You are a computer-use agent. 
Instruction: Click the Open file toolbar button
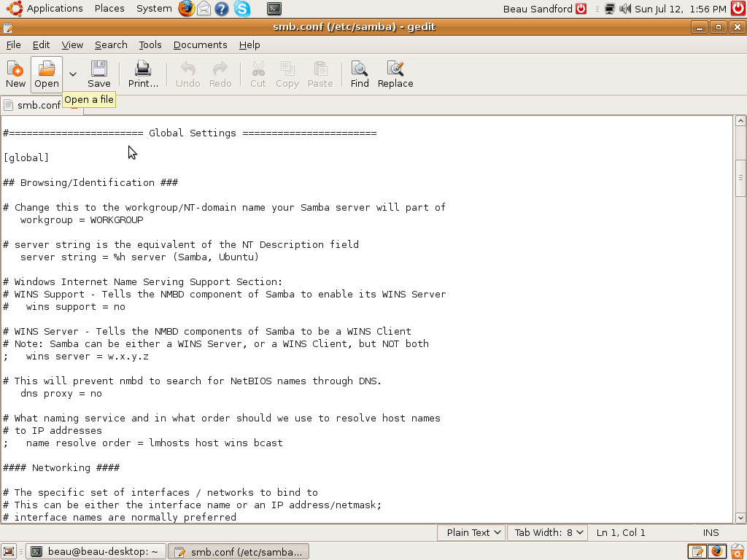point(47,74)
